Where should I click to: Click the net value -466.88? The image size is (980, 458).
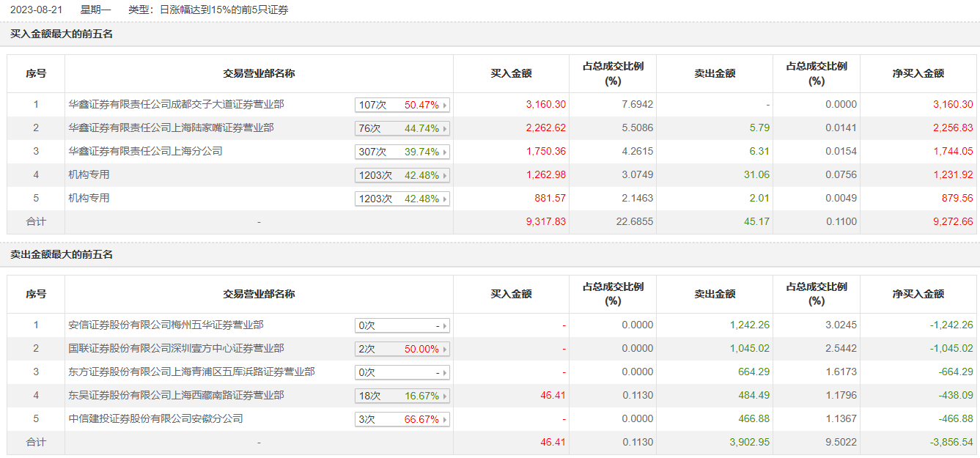click(956, 419)
